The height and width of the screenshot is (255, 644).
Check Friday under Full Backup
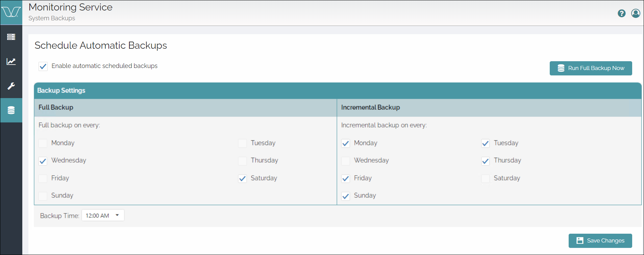43,179
